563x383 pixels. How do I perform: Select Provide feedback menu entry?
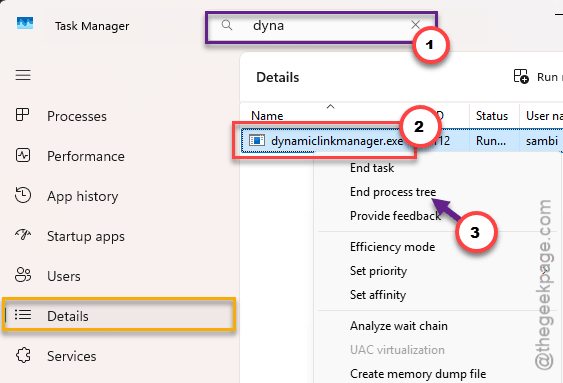pos(395,216)
